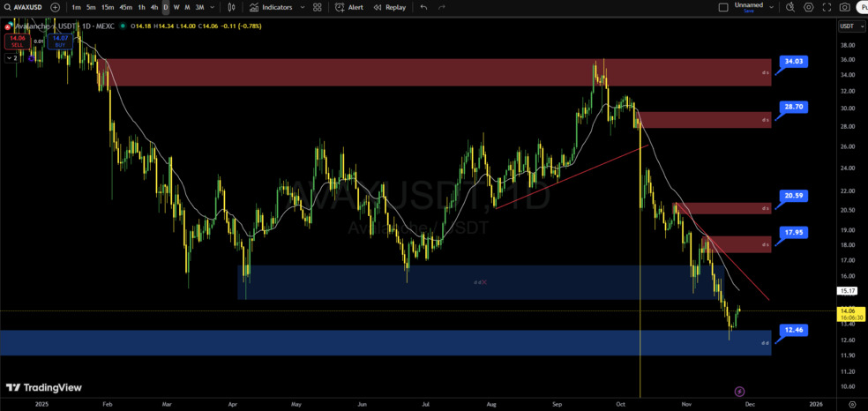Click the add symbol plus icon
This screenshot has width=868, height=411.
click(56, 7)
